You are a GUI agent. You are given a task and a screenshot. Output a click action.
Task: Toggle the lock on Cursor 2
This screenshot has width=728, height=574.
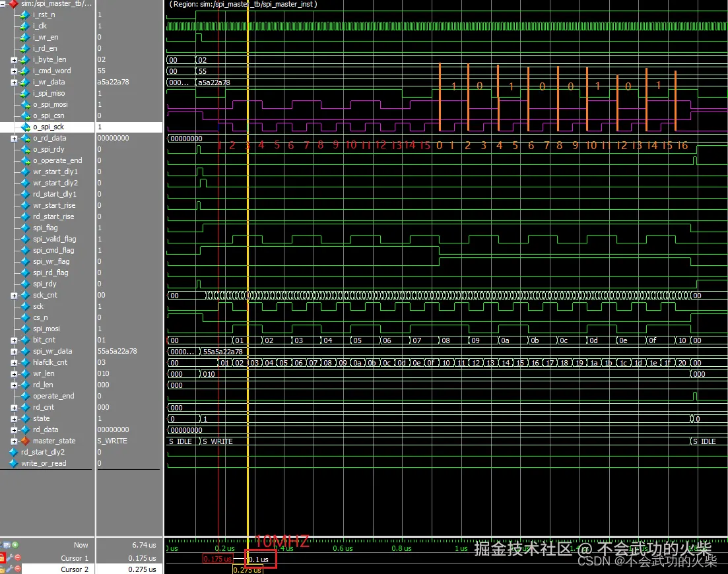[x=3, y=569]
